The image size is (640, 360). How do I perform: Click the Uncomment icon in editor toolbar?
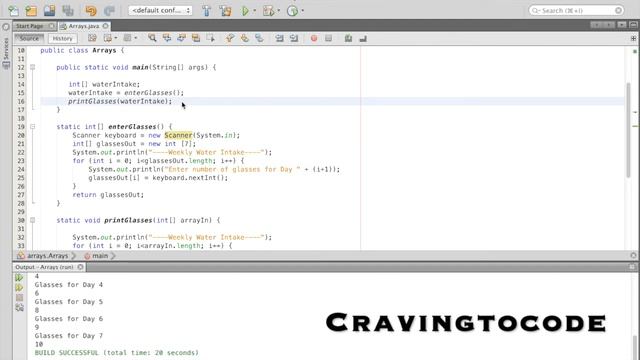363,38
